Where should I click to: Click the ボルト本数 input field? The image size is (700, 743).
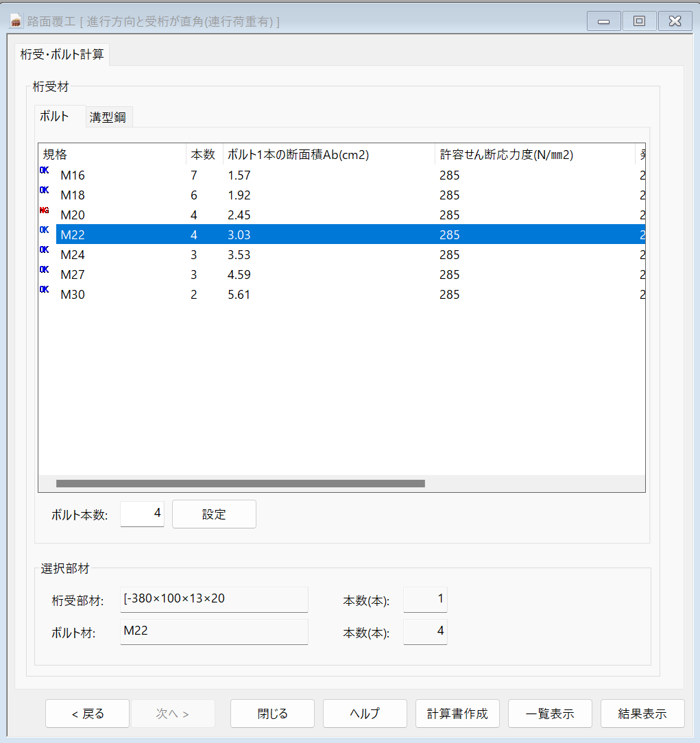click(x=142, y=513)
